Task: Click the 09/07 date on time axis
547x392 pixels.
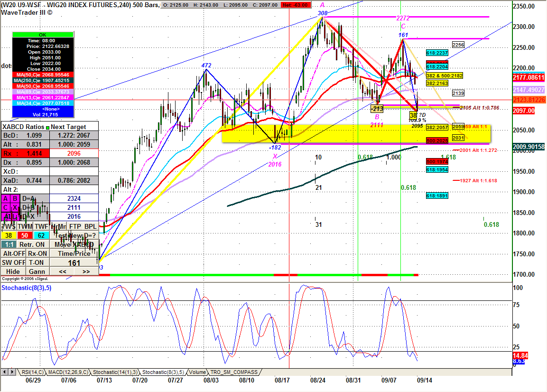Action: (389, 381)
